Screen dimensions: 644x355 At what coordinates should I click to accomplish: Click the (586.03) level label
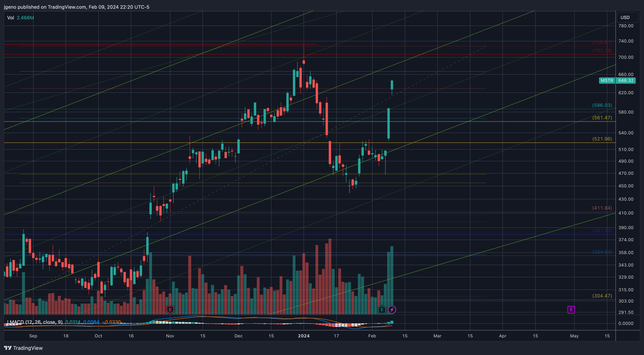point(602,105)
